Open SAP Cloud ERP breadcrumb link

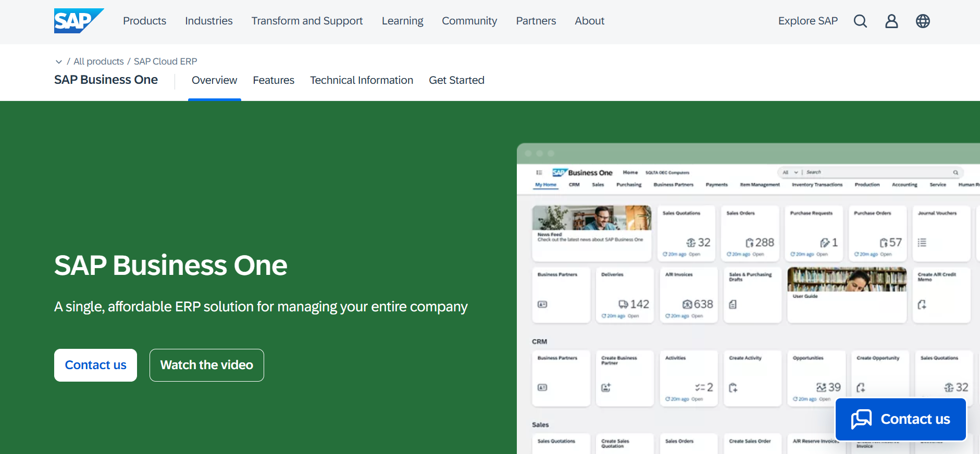[165, 61]
